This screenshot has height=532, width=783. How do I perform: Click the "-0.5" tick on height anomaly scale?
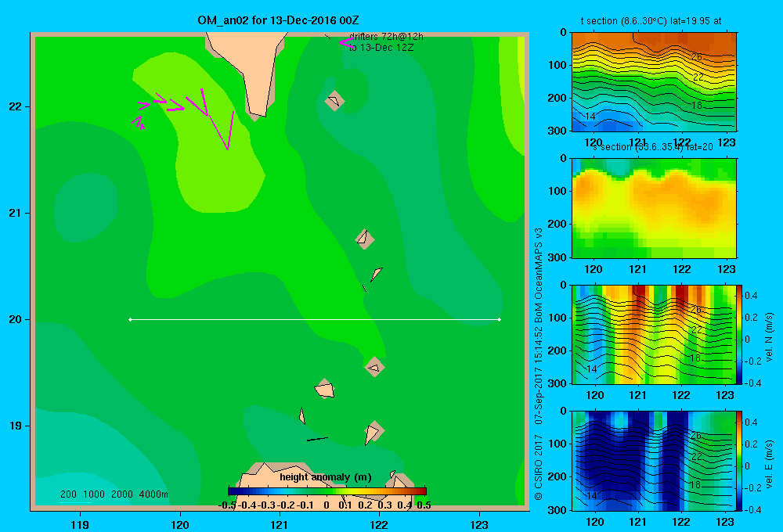(x=227, y=505)
